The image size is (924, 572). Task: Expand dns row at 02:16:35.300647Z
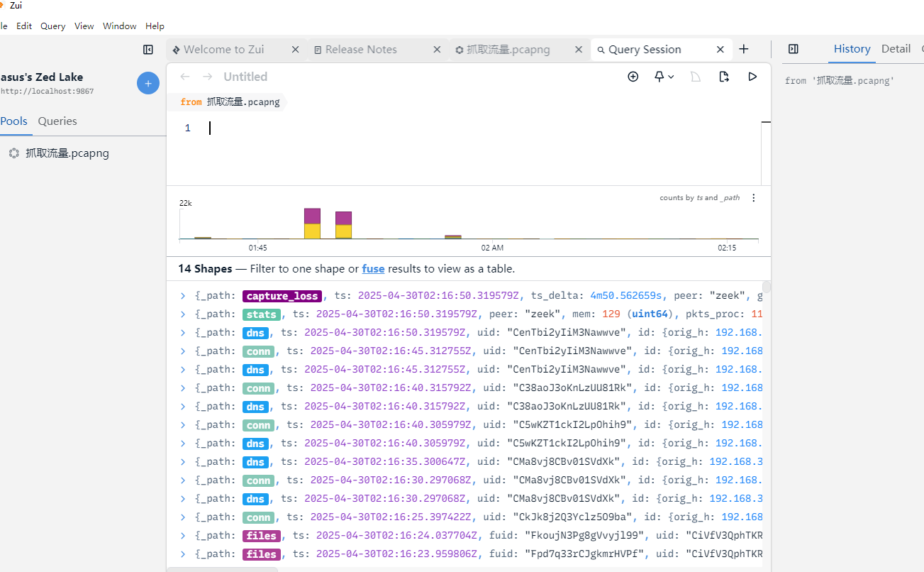[182, 462]
